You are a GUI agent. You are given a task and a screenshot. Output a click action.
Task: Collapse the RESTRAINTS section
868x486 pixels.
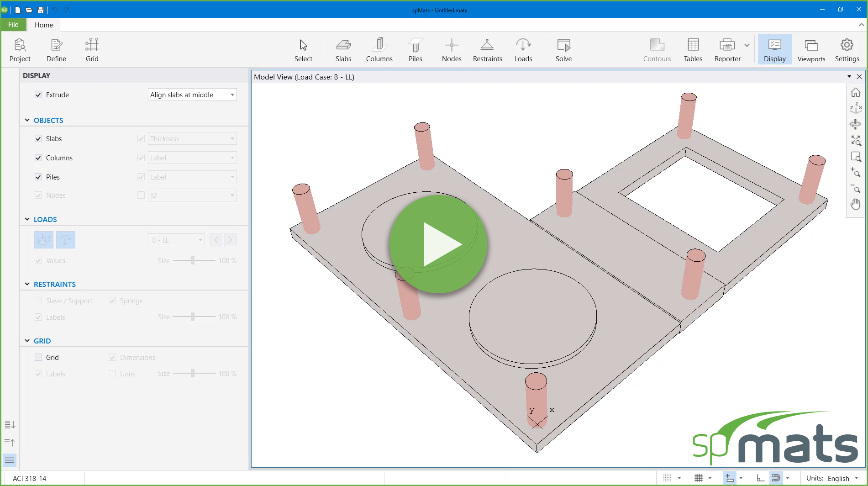click(x=27, y=284)
